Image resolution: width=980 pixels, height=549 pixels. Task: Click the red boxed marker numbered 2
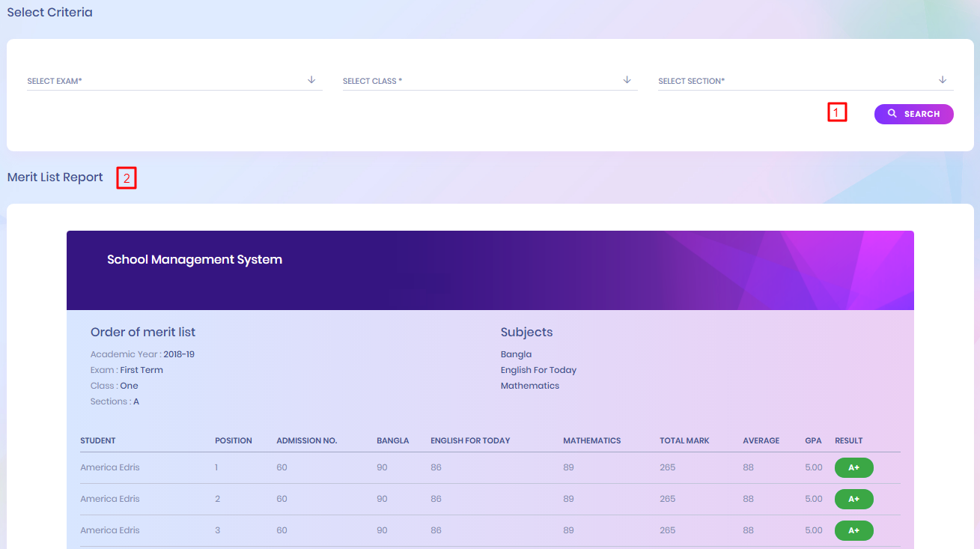point(127,178)
